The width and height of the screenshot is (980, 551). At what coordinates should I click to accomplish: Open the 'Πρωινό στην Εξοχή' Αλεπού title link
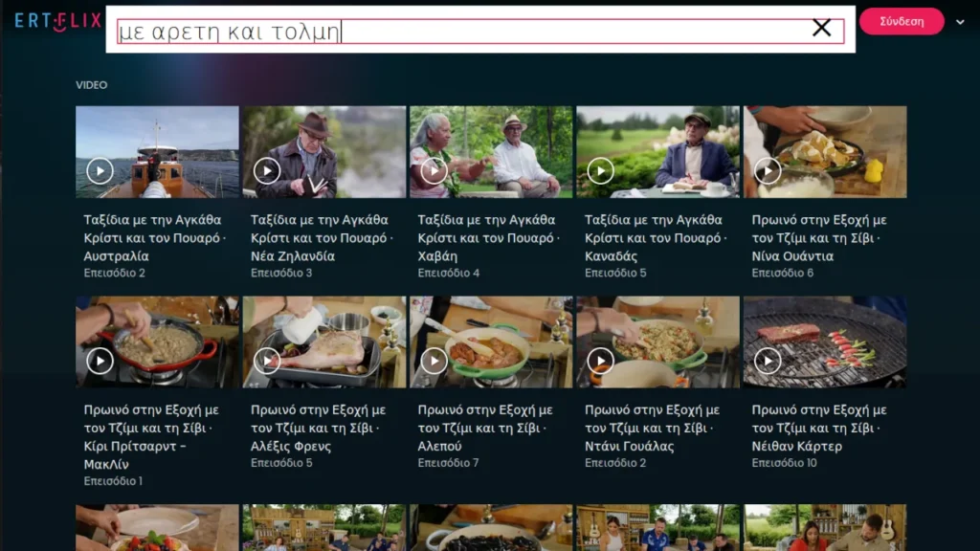[x=486, y=428]
